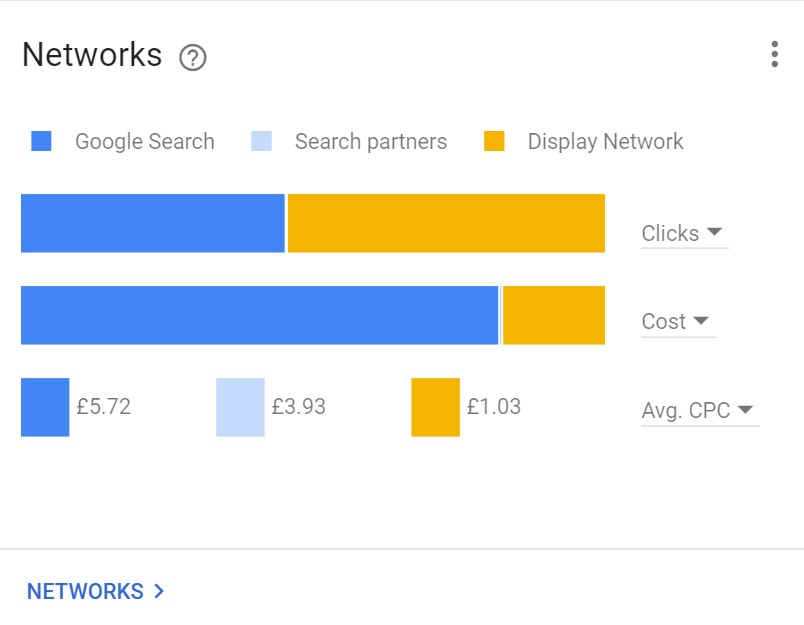
Task: Click the Display Network legend label
Action: (x=606, y=142)
